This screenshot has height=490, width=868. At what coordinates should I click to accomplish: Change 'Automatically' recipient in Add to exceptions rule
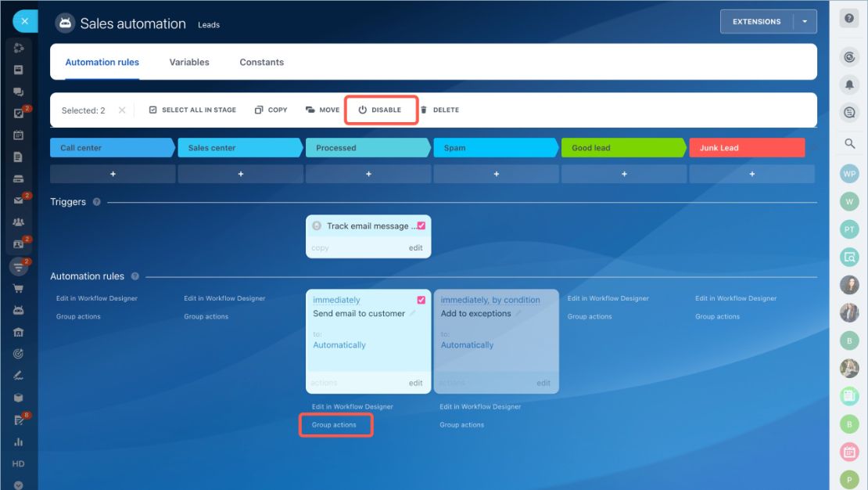pos(467,344)
